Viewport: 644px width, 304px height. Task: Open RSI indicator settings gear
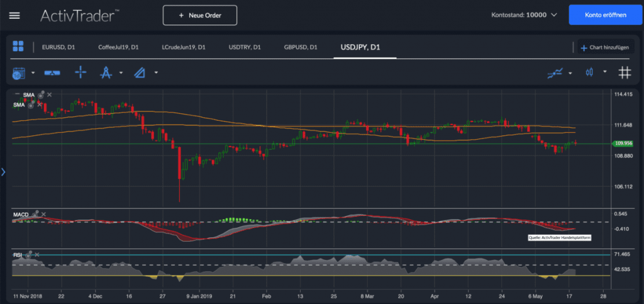(x=28, y=255)
